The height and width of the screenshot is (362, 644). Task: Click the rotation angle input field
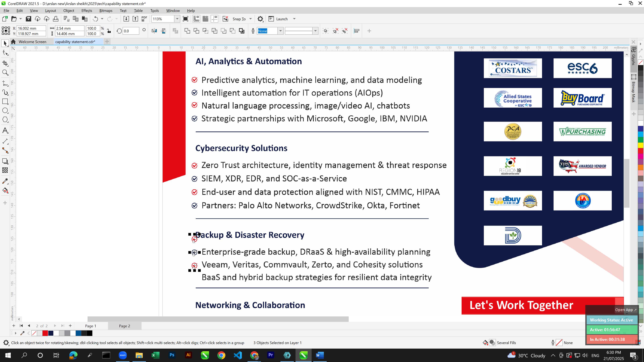click(131, 31)
